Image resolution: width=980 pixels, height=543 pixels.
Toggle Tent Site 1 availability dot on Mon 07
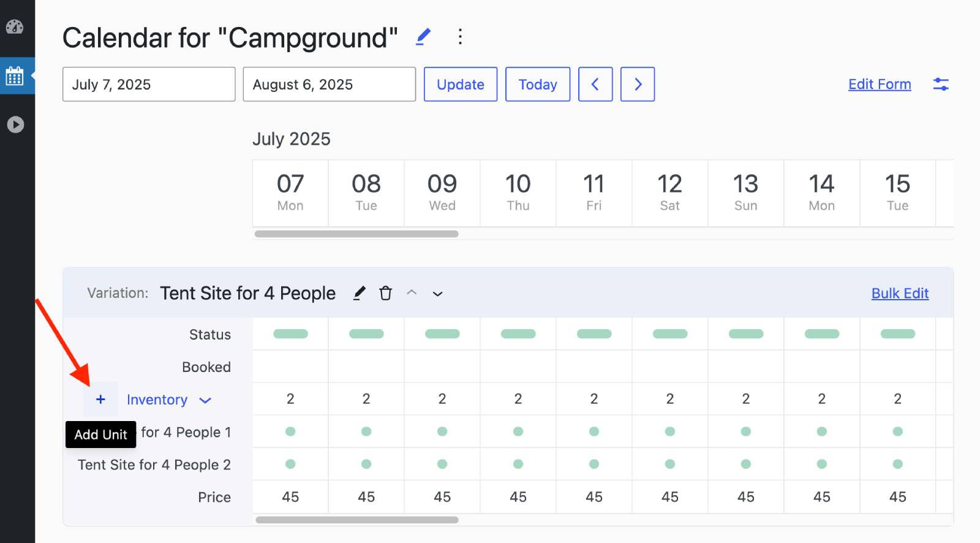290,431
